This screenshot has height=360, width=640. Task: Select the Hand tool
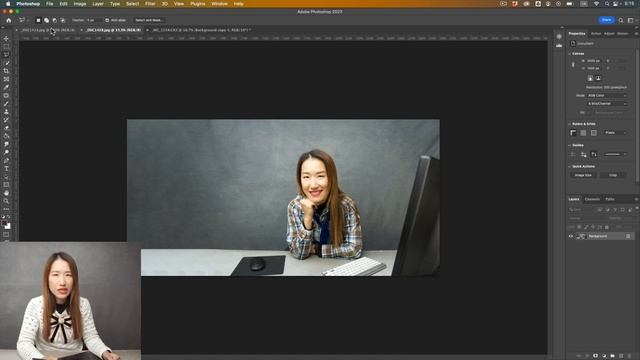click(6, 193)
